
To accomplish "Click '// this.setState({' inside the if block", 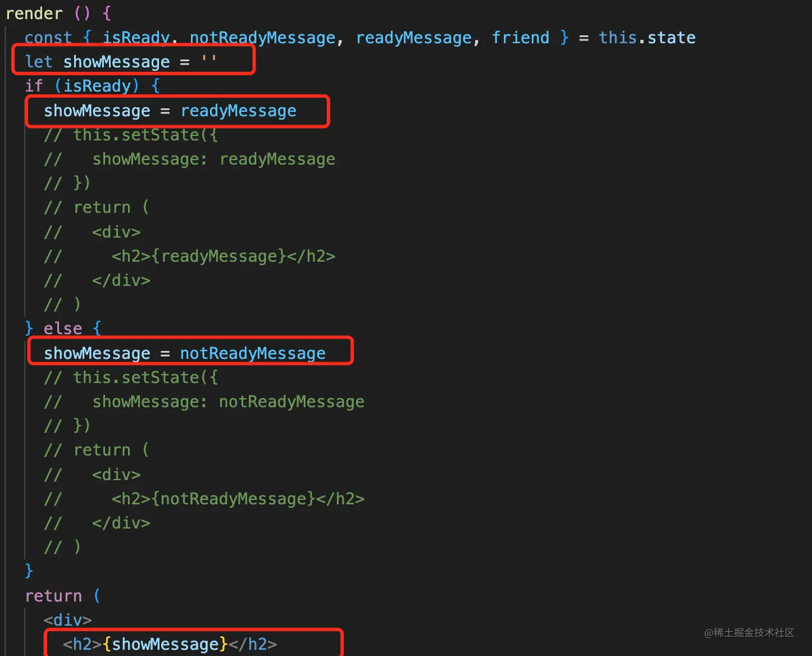I will tap(131, 135).
